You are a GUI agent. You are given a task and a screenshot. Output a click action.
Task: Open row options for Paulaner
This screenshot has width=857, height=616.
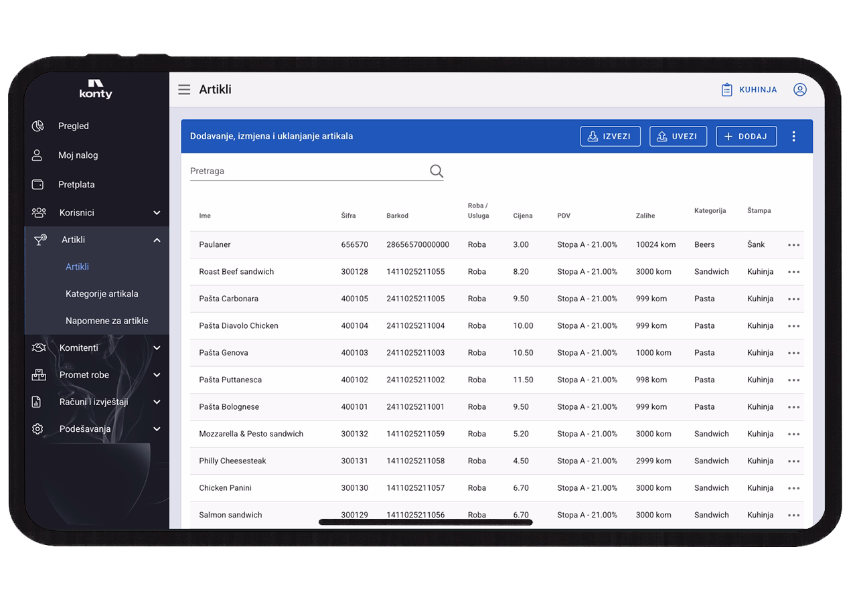(x=794, y=245)
